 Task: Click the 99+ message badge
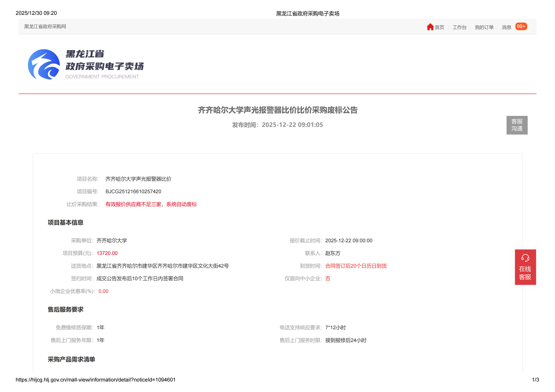[521, 27]
